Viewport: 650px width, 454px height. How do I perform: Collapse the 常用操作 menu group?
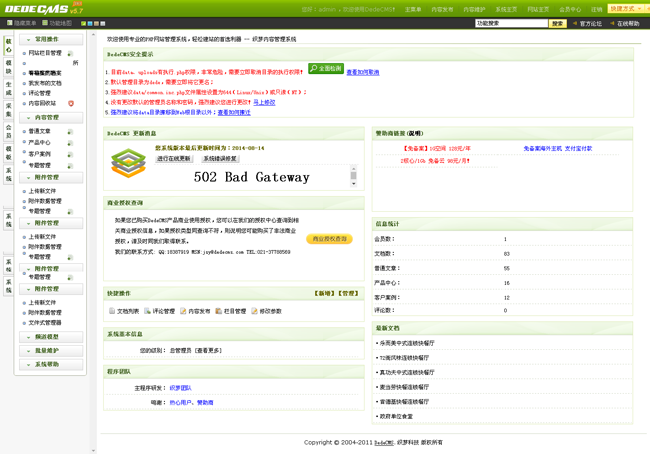click(x=51, y=39)
